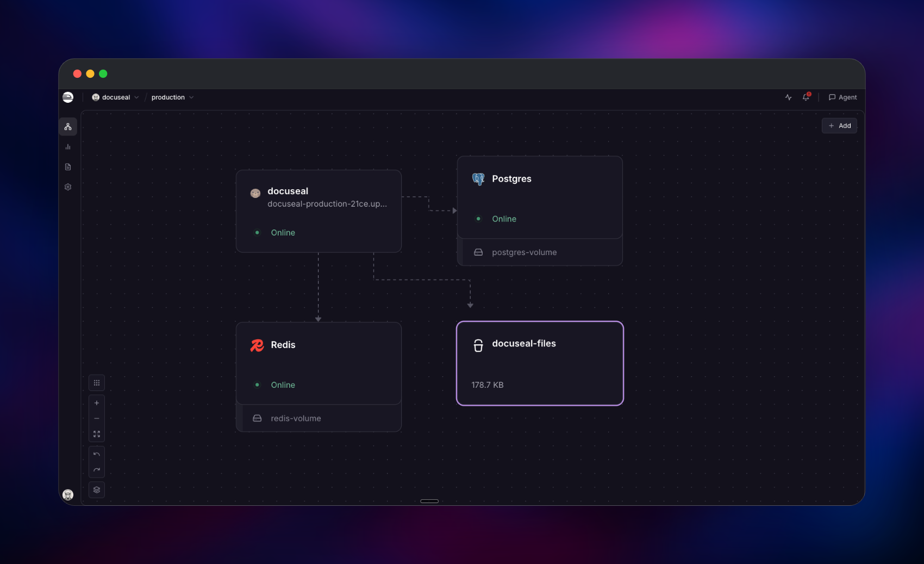Click the Online status on the docuseal card
The image size is (924, 564).
pos(283,233)
